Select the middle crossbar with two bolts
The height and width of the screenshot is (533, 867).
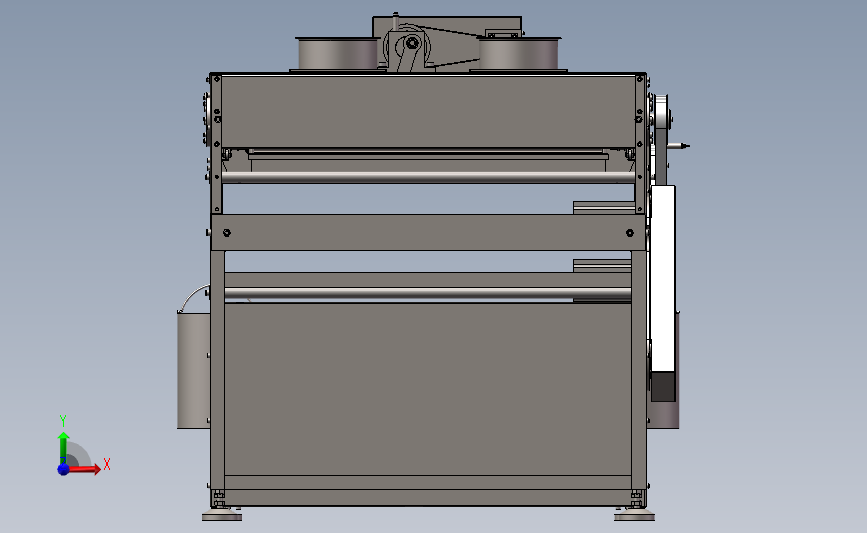(428, 233)
